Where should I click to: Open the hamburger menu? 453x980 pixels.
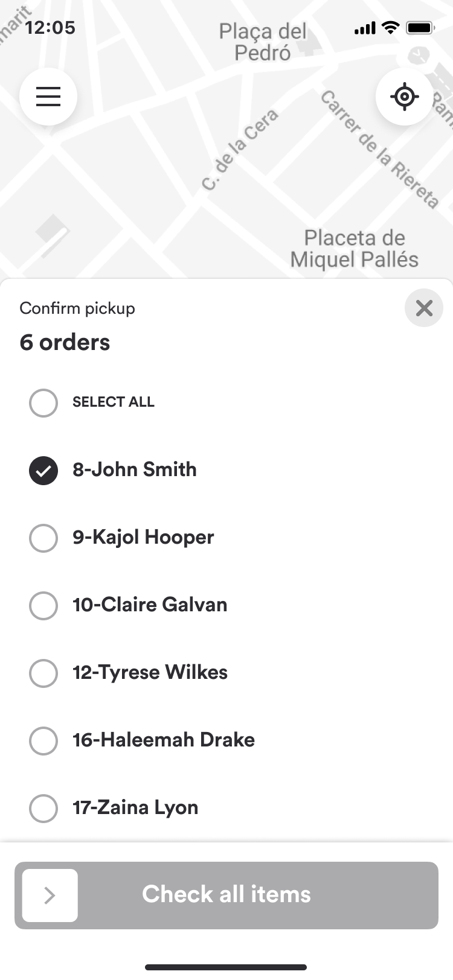click(x=48, y=97)
